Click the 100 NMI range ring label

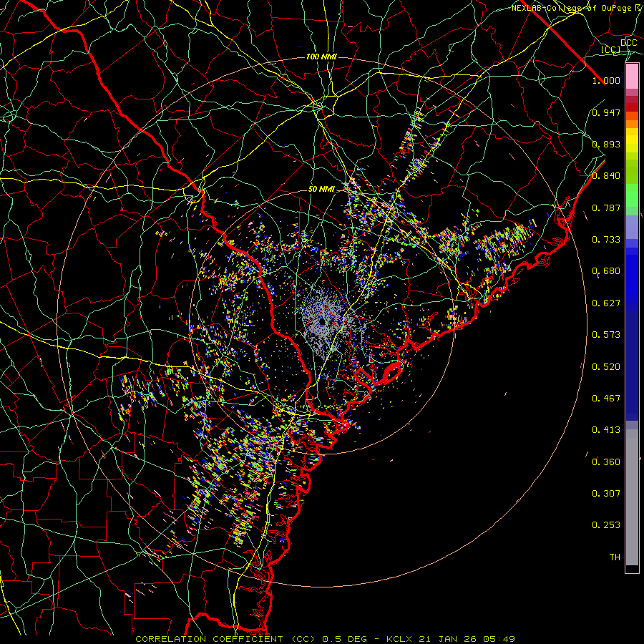click(x=321, y=57)
